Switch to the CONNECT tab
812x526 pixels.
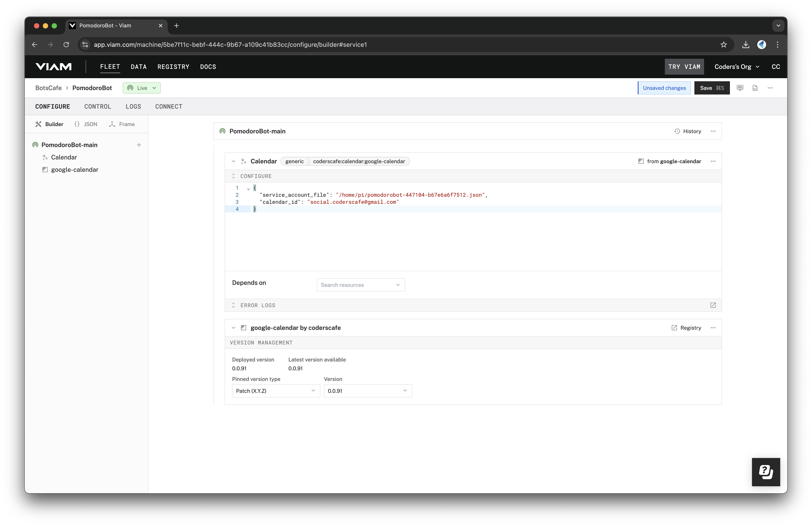point(169,106)
